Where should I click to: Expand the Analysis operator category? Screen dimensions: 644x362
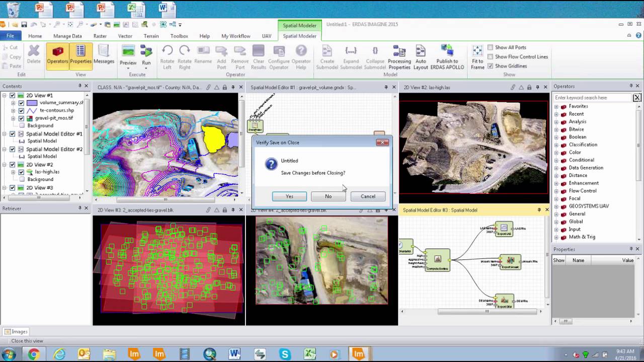coord(556,122)
